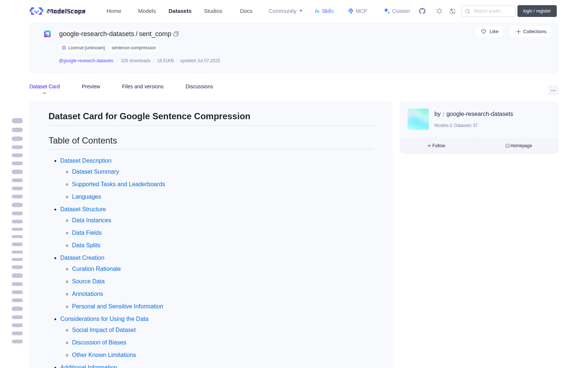
Task: Click the dataset cube icon beside the title
Action: click(47, 34)
